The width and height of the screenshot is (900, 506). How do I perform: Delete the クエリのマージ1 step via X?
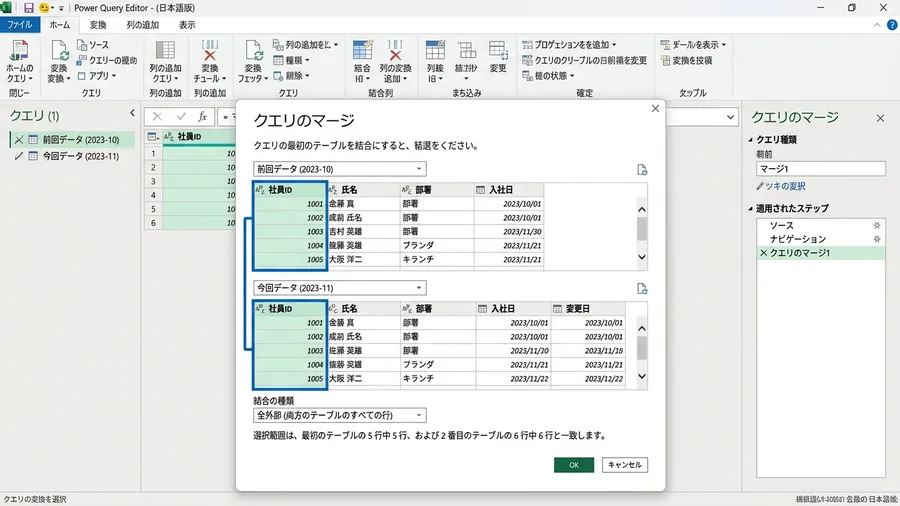coord(763,253)
